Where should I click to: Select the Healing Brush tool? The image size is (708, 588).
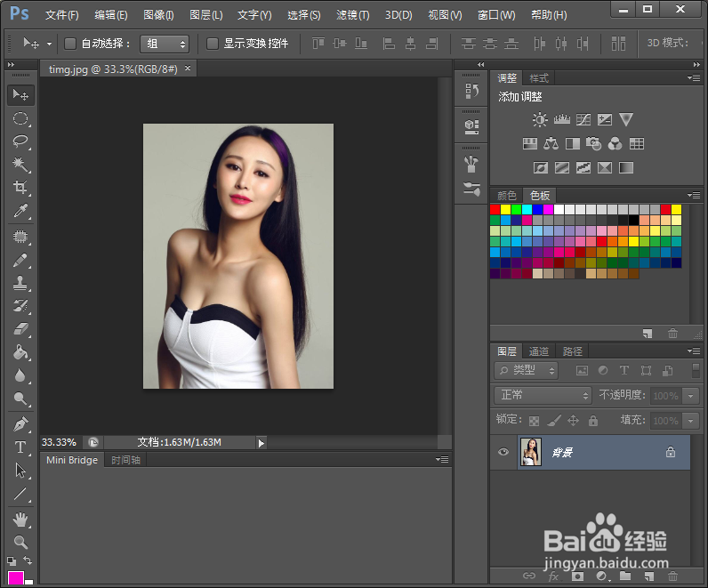(20, 237)
